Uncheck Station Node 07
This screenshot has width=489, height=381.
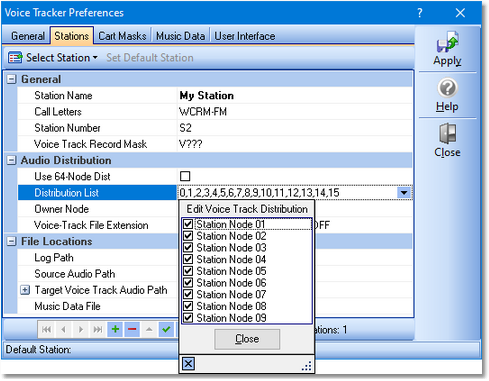[188, 294]
